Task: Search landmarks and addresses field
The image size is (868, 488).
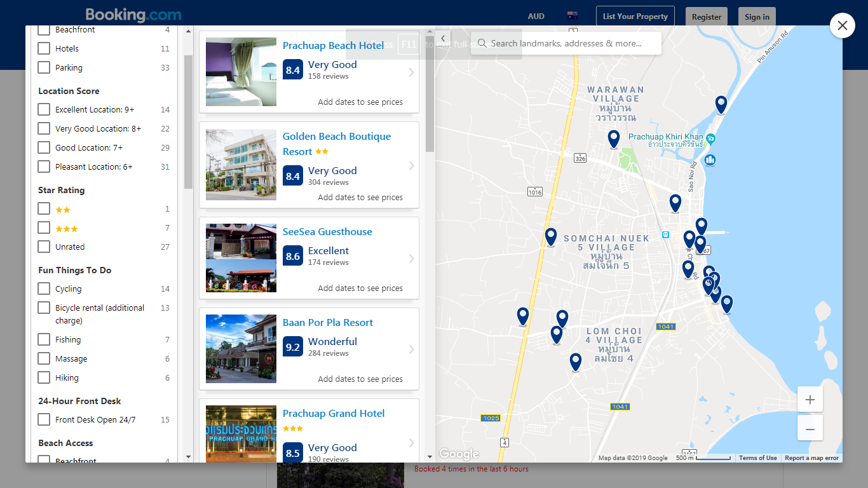Action: point(566,43)
